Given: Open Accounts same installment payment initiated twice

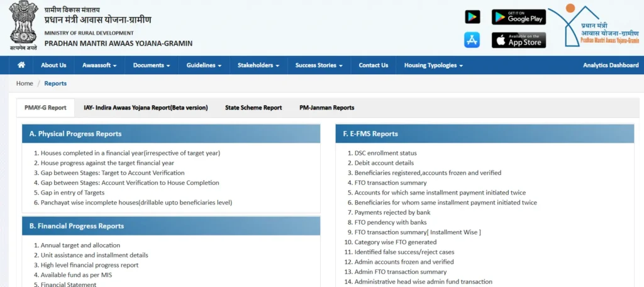Looking at the screenshot, I should (440, 193).
